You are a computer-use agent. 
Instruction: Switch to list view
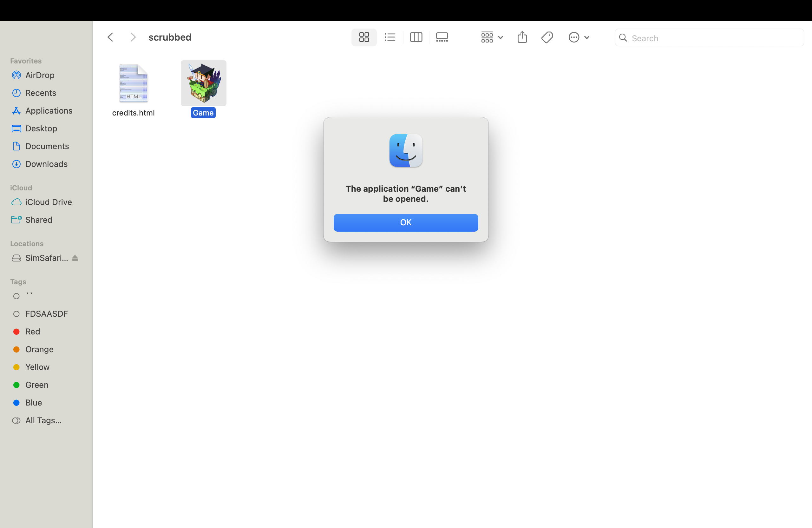pyautogui.click(x=390, y=37)
